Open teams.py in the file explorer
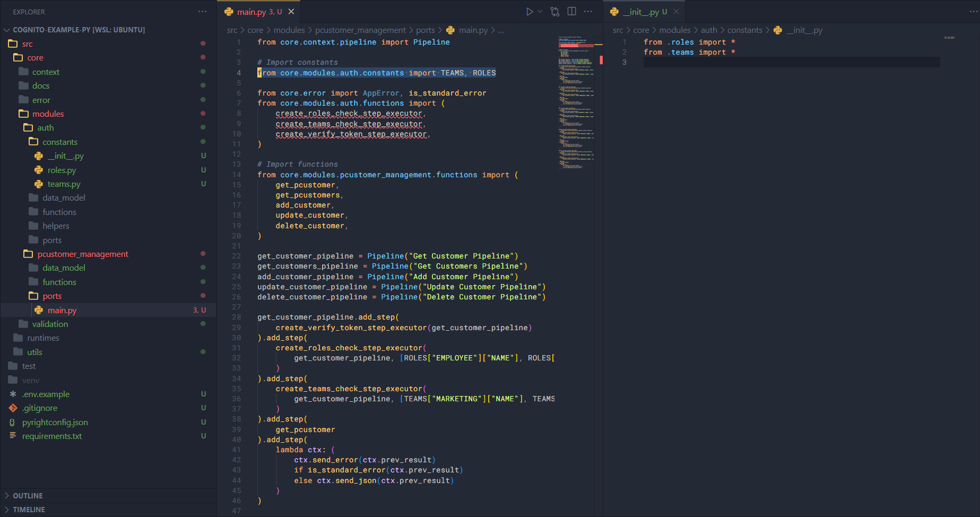 [64, 184]
